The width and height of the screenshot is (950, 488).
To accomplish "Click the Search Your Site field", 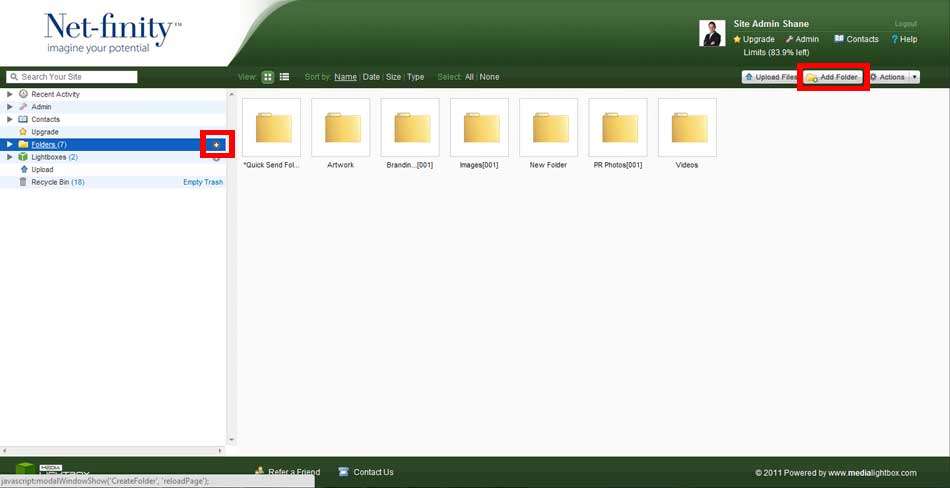I will coord(75,77).
